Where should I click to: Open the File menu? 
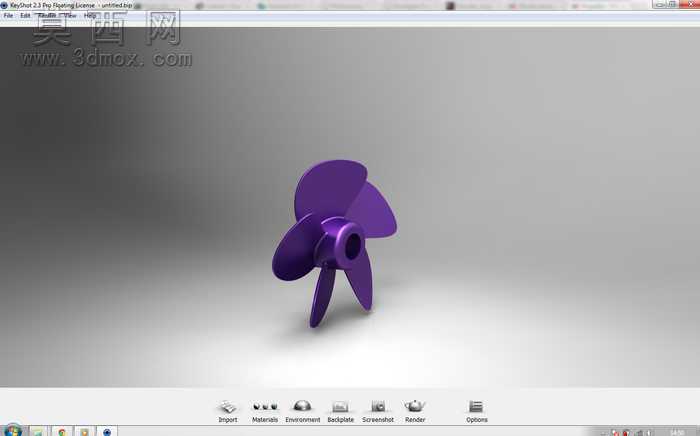pyautogui.click(x=8, y=15)
